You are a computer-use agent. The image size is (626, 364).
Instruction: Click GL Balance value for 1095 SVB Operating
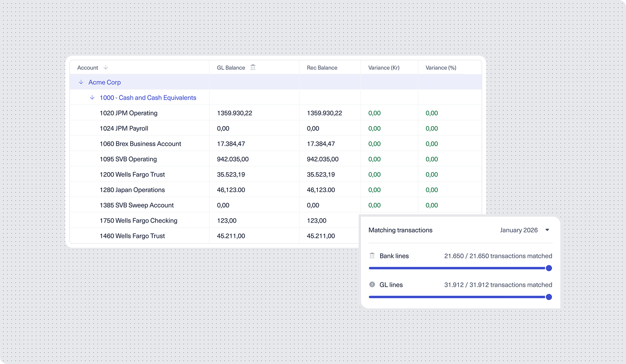pos(233,159)
